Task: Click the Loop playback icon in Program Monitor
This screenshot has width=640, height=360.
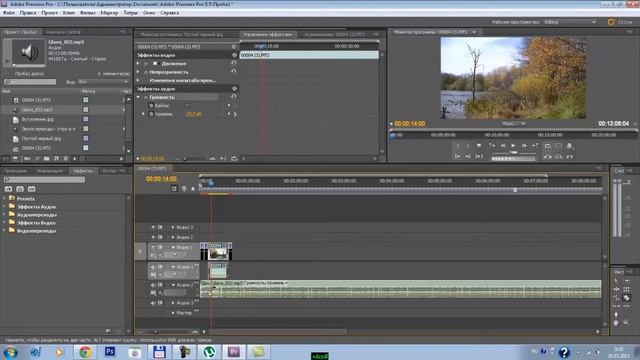Action: coord(548,146)
